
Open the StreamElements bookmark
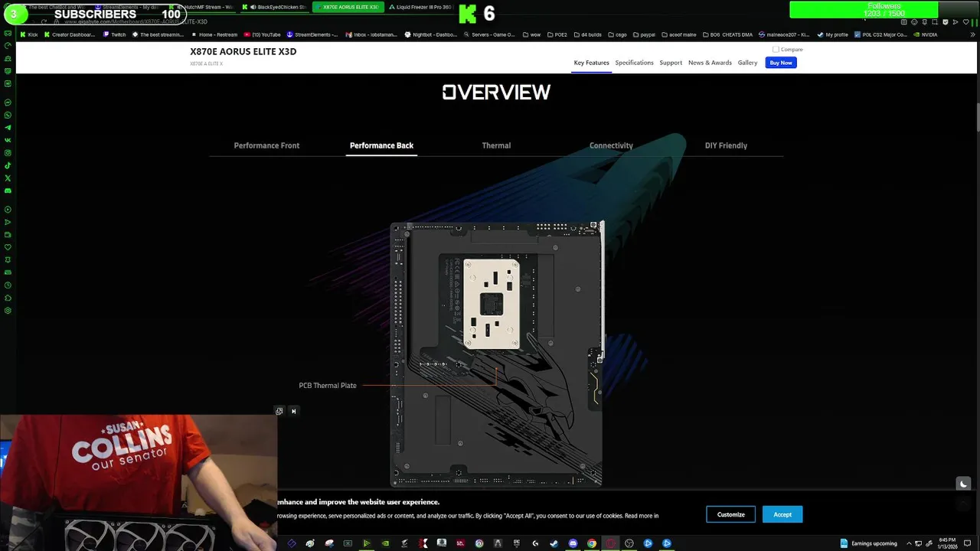312,34
